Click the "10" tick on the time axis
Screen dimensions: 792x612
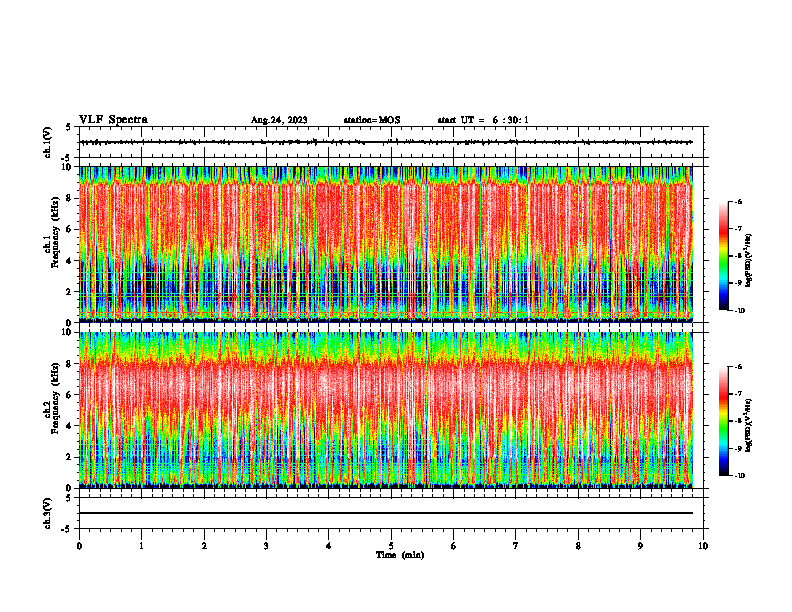[703, 546]
